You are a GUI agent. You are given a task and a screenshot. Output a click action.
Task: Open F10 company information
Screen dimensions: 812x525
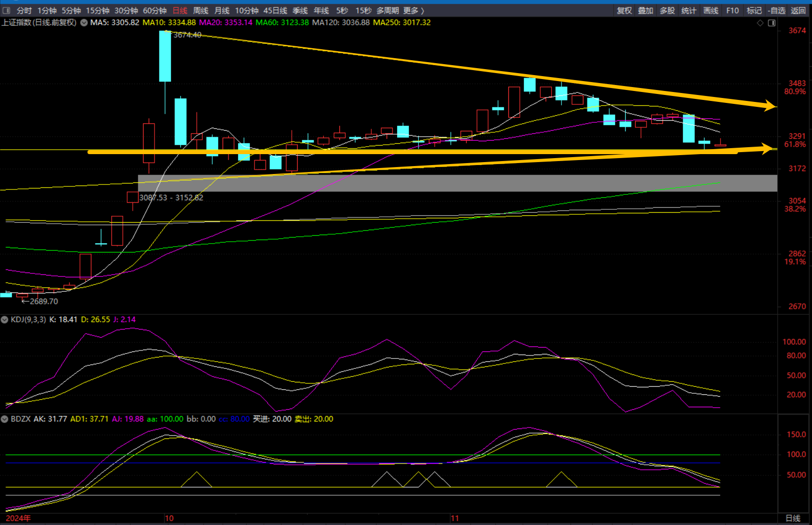(732, 10)
